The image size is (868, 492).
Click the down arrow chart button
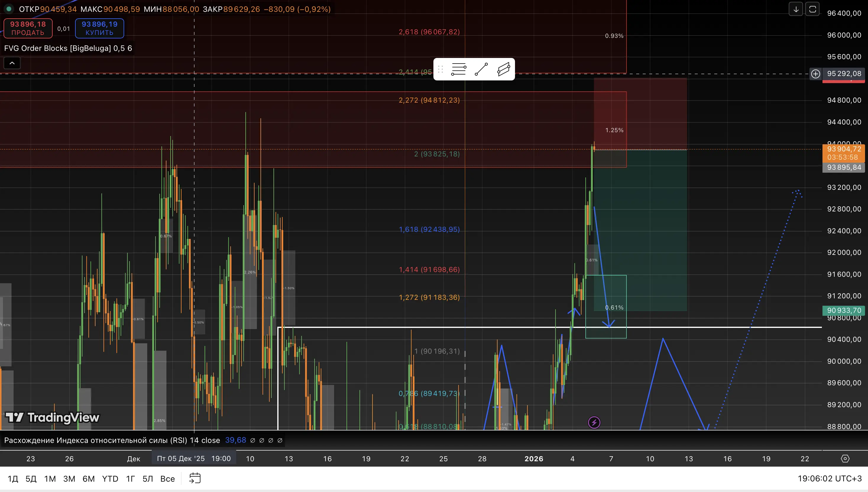pos(796,9)
